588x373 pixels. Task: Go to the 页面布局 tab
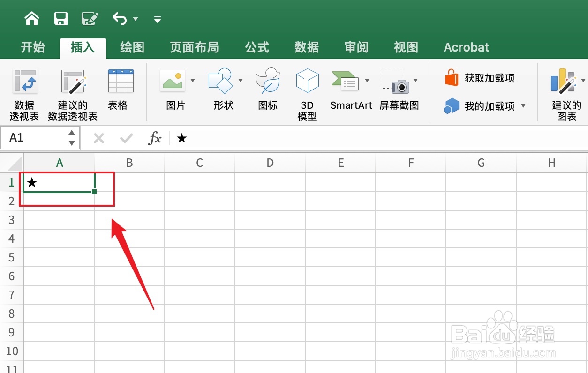(194, 47)
